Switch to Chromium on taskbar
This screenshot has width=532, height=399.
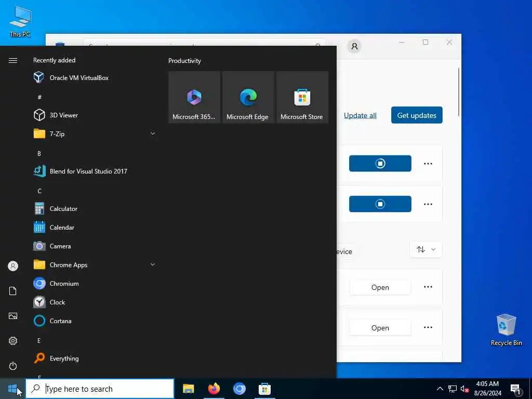click(x=239, y=389)
